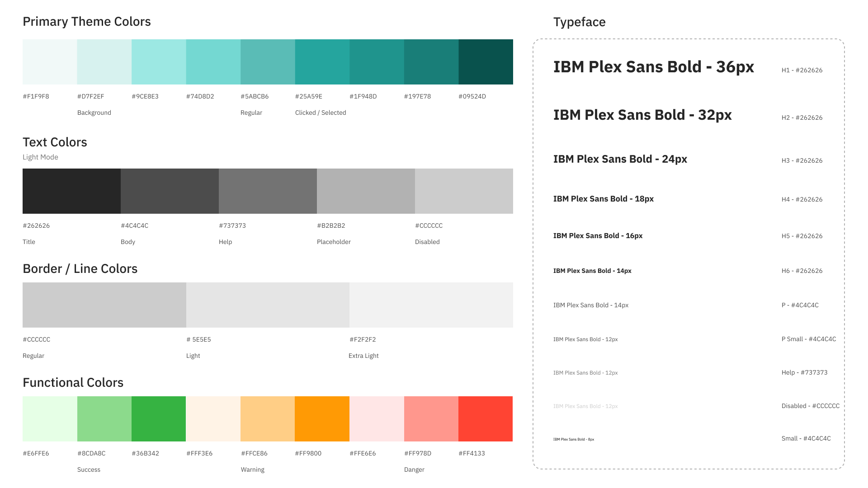Screen dimensions: 868x488
Task: Select the Regular border color swatch
Action: click(104, 305)
